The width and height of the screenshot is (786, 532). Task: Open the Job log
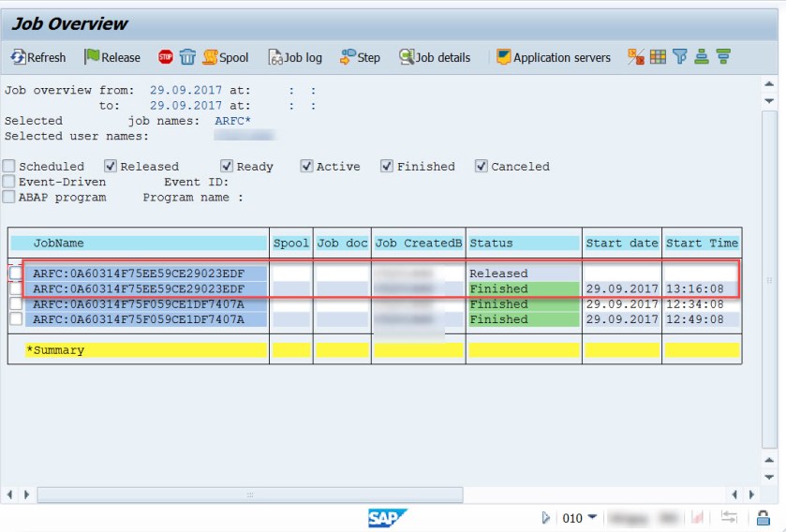[295, 58]
